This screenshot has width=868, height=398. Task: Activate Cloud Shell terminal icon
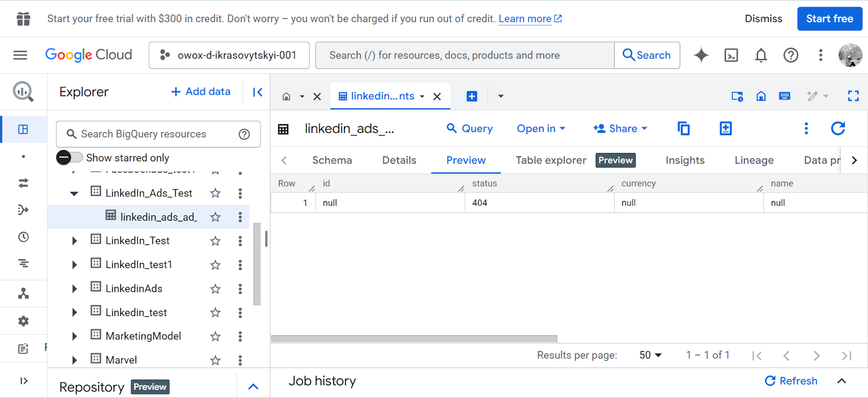tap(731, 55)
